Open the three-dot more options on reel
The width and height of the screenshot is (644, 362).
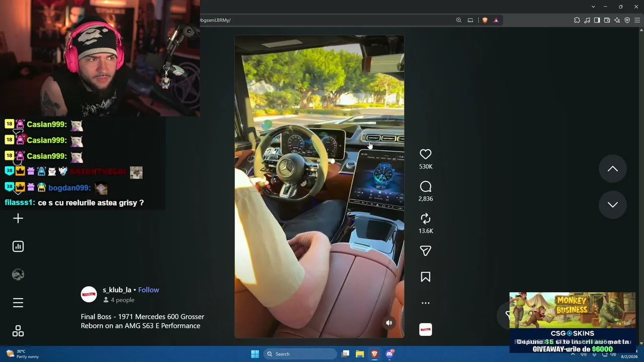point(426,303)
